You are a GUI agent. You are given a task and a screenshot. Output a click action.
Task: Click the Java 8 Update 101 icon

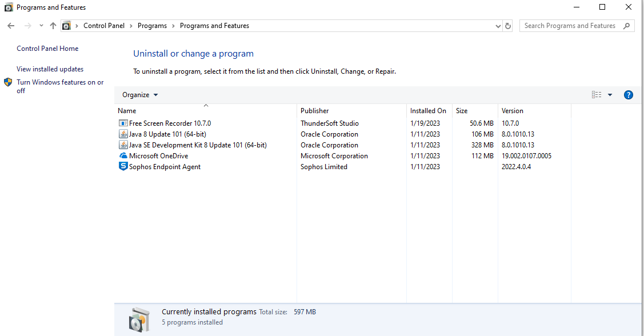tap(123, 134)
